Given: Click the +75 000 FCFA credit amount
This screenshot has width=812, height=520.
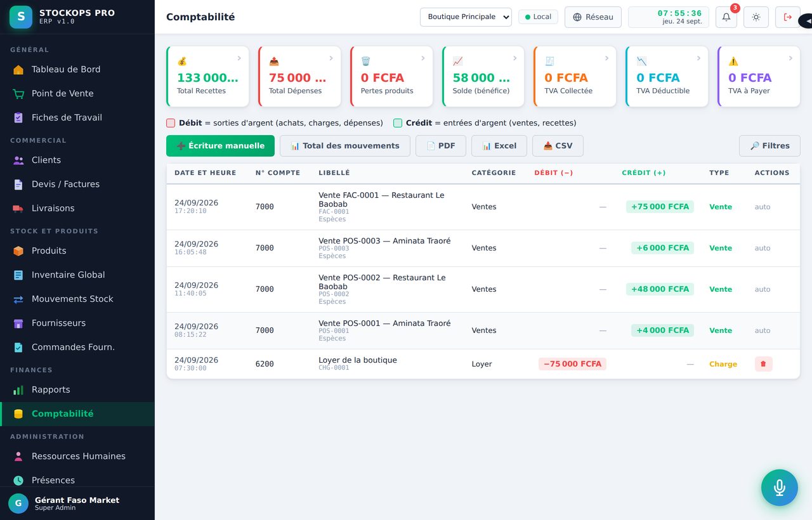Looking at the screenshot, I should (x=660, y=207).
